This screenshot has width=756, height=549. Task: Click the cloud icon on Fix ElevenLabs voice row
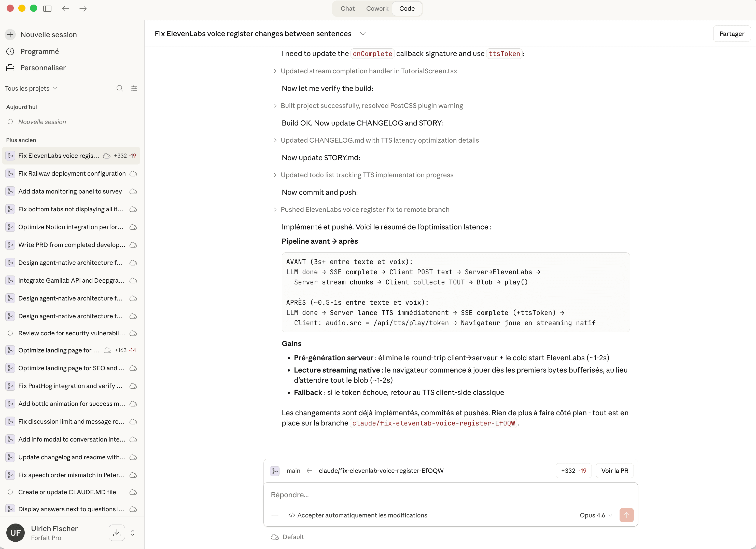pos(107,155)
